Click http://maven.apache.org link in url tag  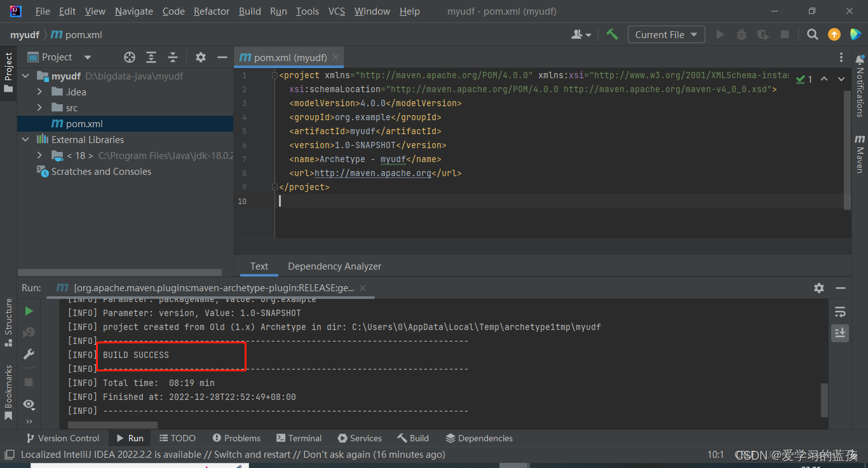373,173
